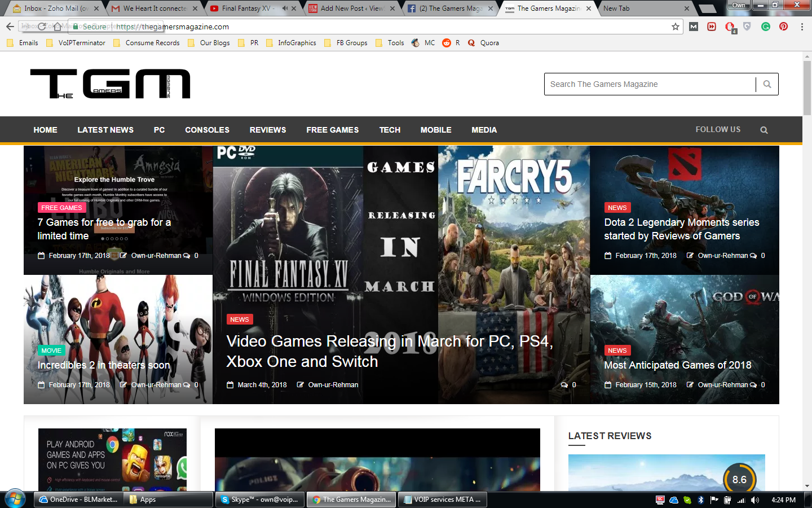Viewport: 812px width, 508px height.
Task: Open the InfoGraphics bookmark folder
Action: click(291, 43)
